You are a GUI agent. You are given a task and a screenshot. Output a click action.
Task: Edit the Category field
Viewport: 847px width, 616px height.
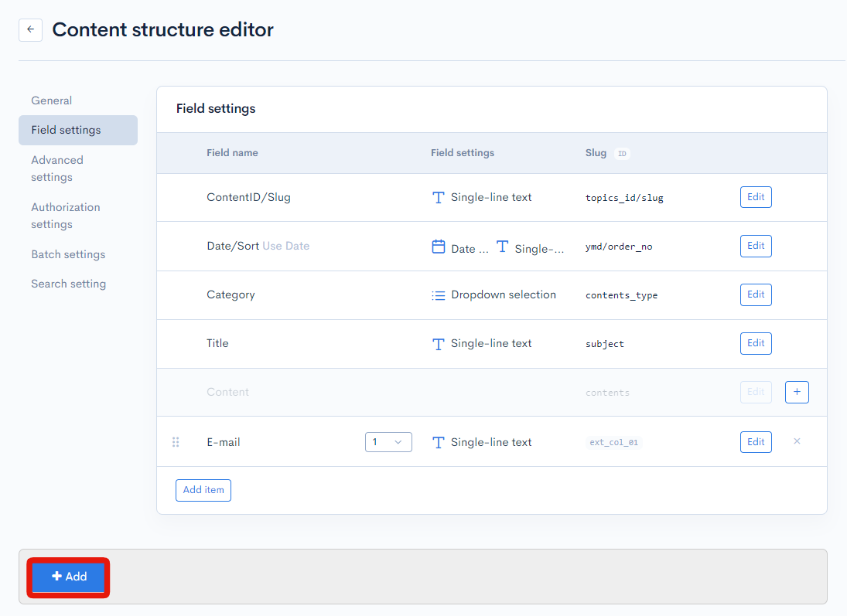pyautogui.click(x=756, y=294)
